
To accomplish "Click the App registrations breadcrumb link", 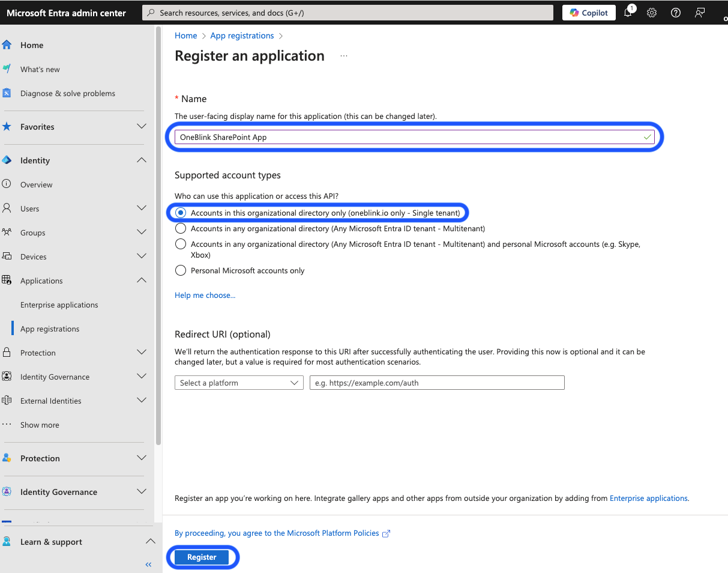I will point(242,35).
